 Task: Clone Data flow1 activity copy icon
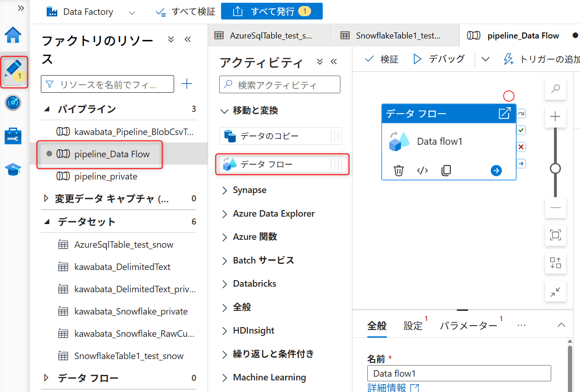coord(446,171)
